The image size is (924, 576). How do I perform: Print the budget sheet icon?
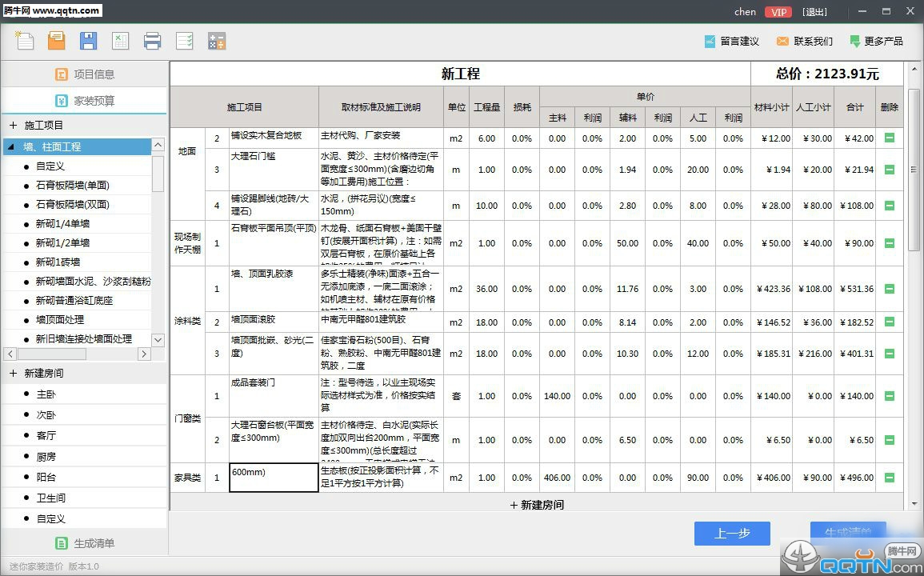(x=153, y=41)
